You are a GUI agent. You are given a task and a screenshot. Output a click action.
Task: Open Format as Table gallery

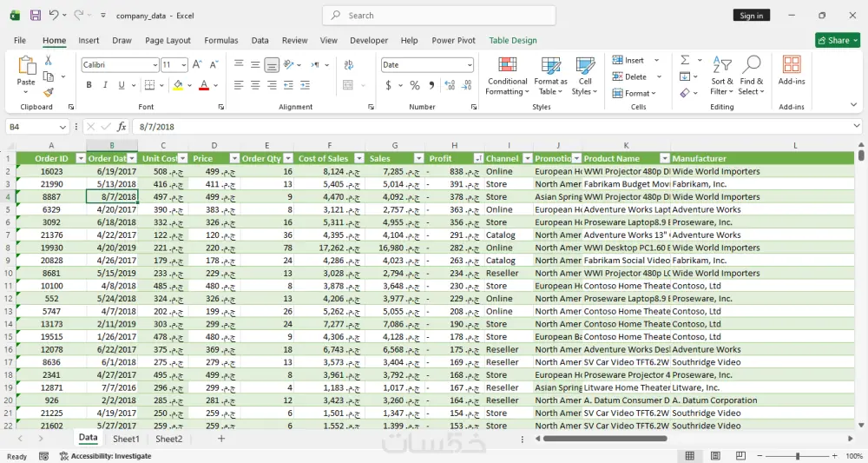click(x=550, y=76)
